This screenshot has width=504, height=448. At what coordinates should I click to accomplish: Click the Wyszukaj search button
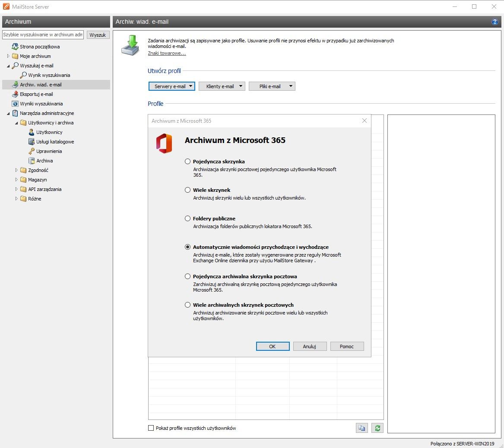98,35
